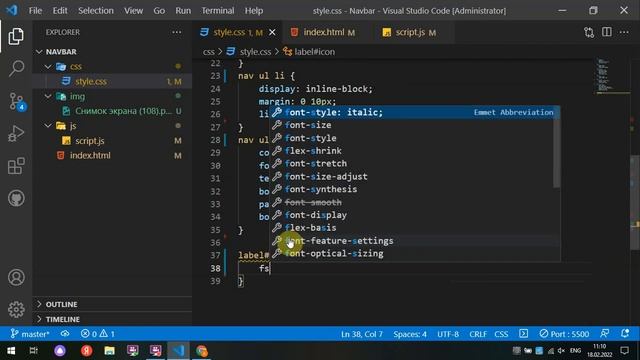
Task: Click Ln 38, Col 7 cursor position
Action: pyautogui.click(x=362, y=334)
